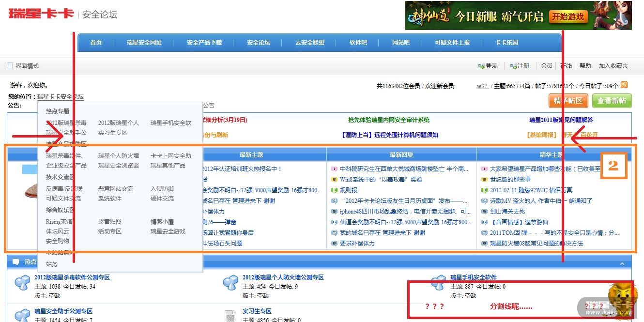This screenshot has width=644, height=322.
Task: Open 实习生专区 forum title link
Action: click(x=257, y=311)
